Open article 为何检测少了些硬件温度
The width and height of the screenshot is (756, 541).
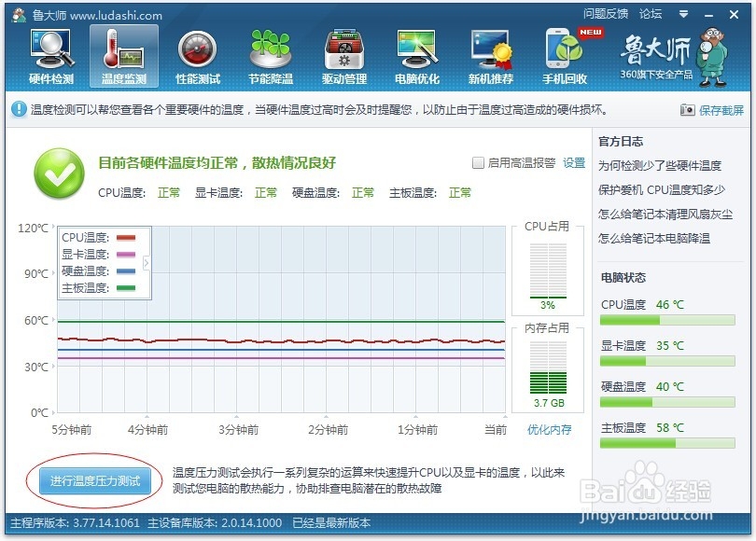[660, 166]
